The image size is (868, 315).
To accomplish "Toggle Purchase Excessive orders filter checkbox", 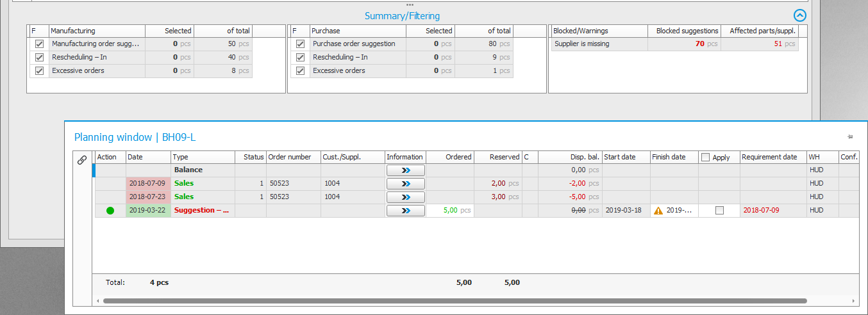I will coord(300,71).
